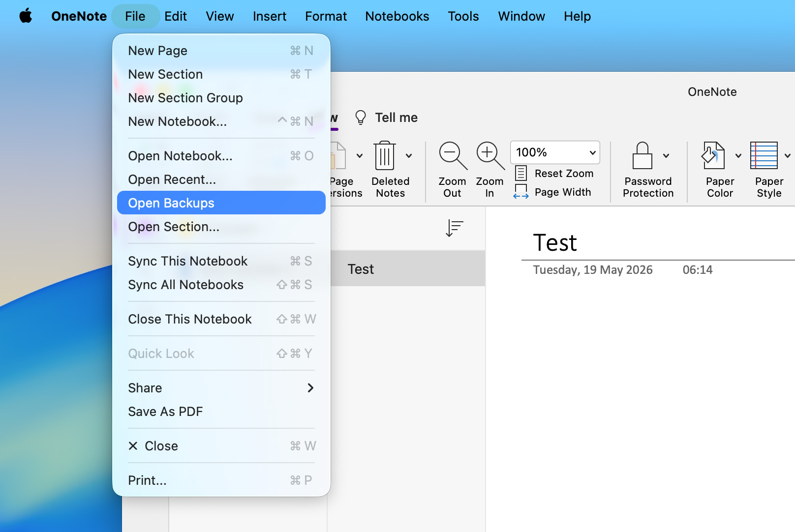Screen dimensions: 795x532
Task: Choose Sync This Notebook
Action: pos(221,261)
